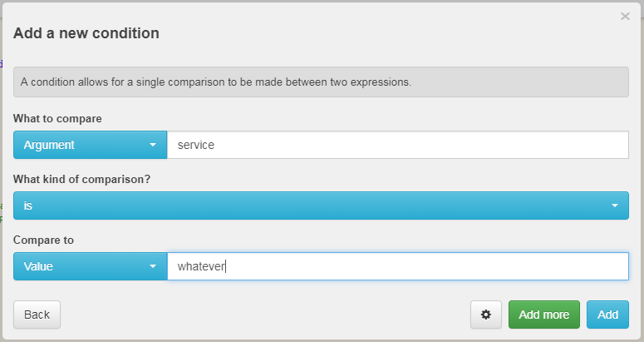Screen dimensions: 644x342
Task: Focus the 'service' argument input field
Action: (397, 145)
